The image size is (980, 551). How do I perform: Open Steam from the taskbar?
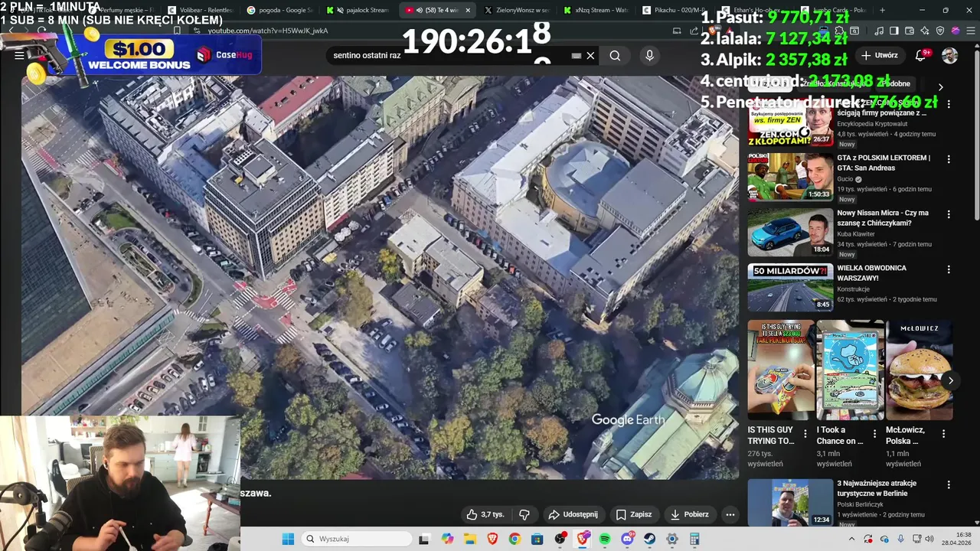pos(650,539)
